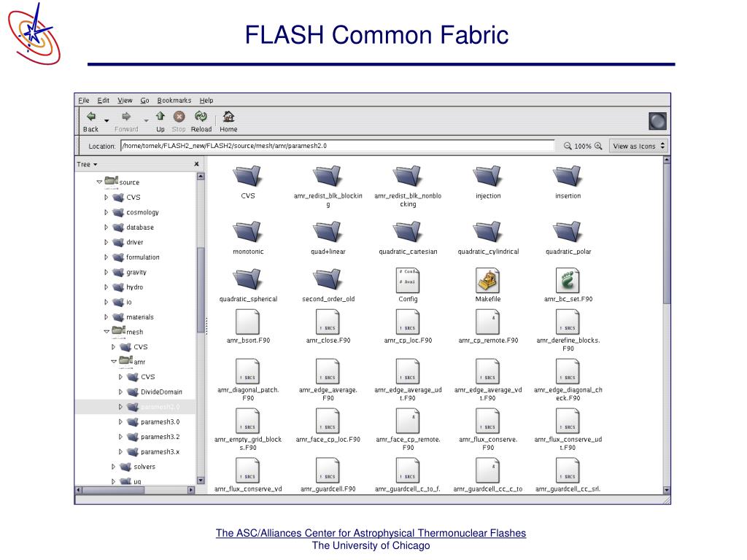Reload the current folder
Screen dimensions: 747x560
tap(201, 122)
